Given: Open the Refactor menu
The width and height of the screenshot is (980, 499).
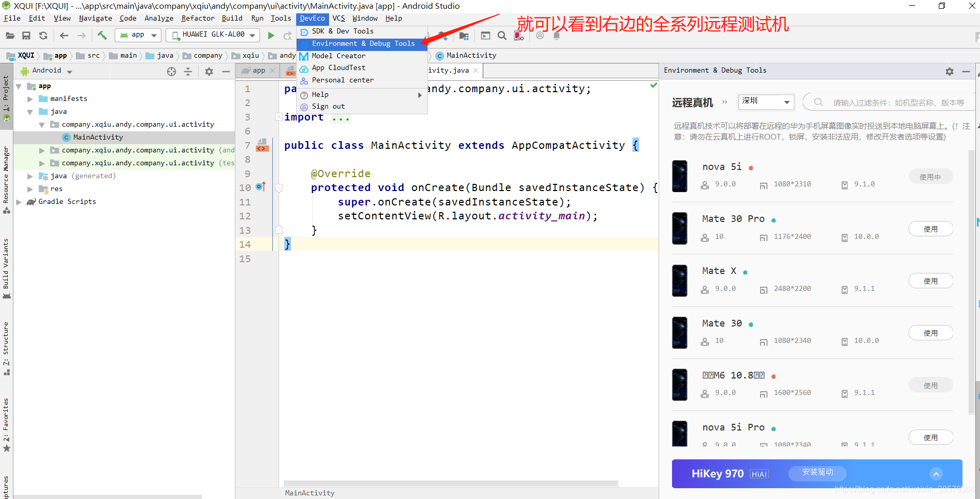Looking at the screenshot, I should point(198,18).
